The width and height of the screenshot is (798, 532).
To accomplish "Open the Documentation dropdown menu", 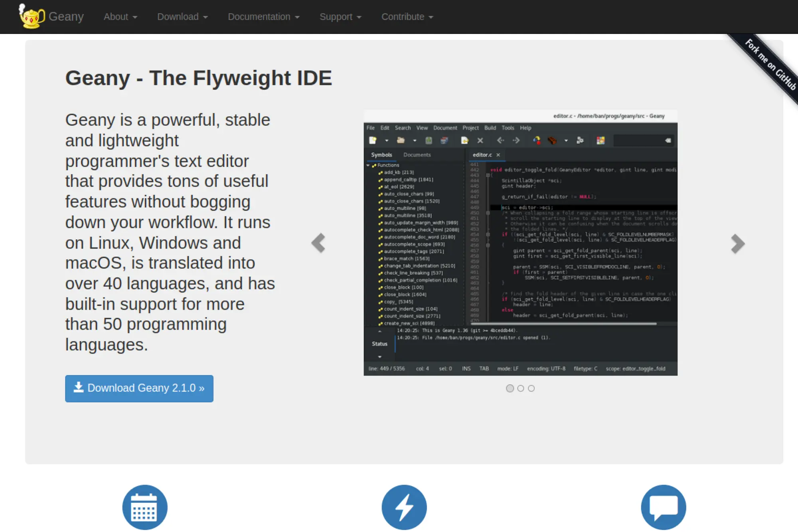I will coord(263,17).
